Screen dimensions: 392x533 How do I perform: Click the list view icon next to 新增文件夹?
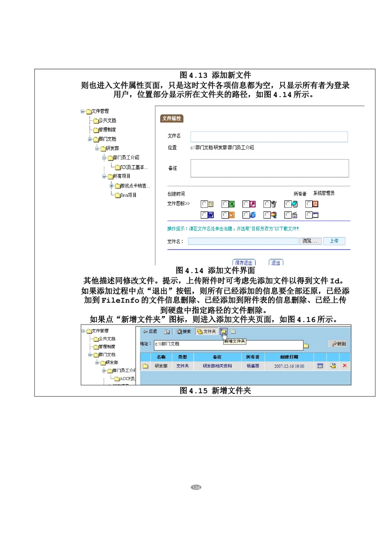[x=232, y=331]
